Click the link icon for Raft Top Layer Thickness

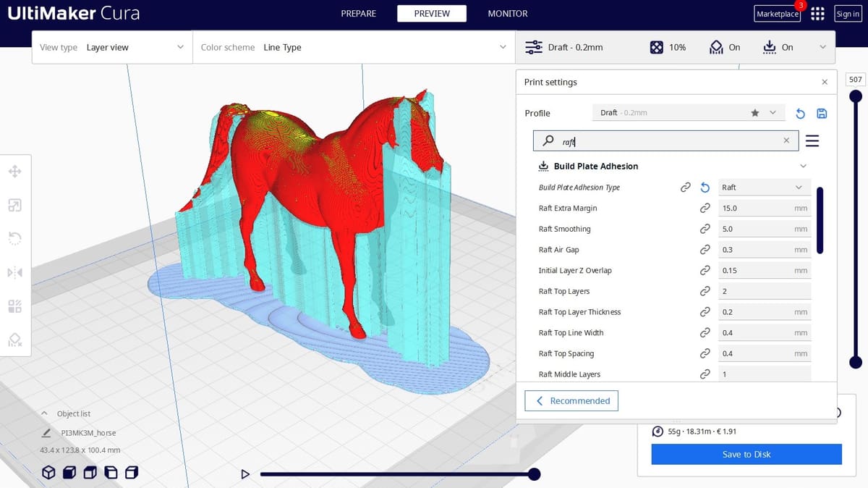point(705,312)
